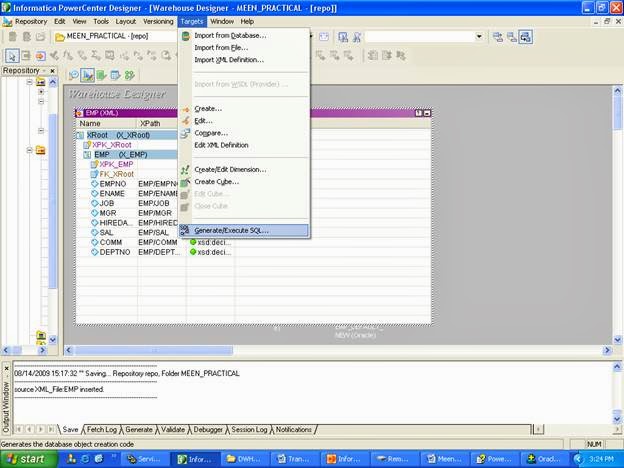The height and width of the screenshot is (468, 624).
Task: Switch to the Session Log output tab
Action: [x=249, y=430]
